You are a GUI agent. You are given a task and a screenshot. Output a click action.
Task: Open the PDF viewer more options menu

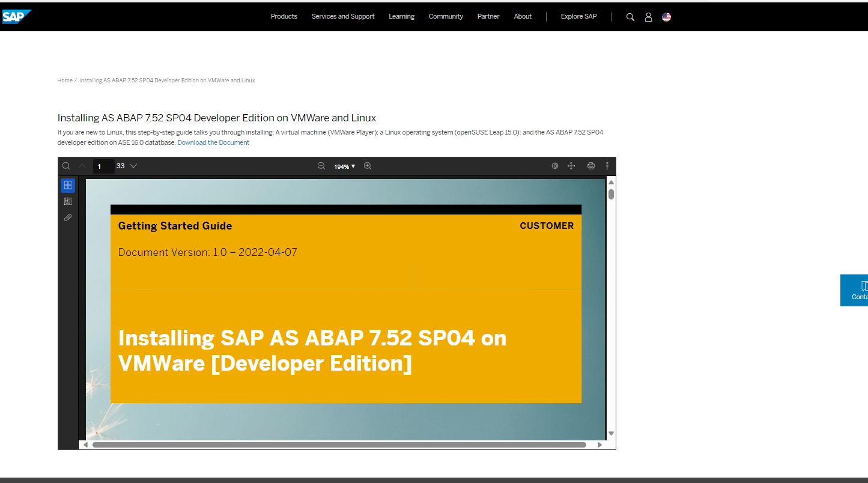coord(607,166)
